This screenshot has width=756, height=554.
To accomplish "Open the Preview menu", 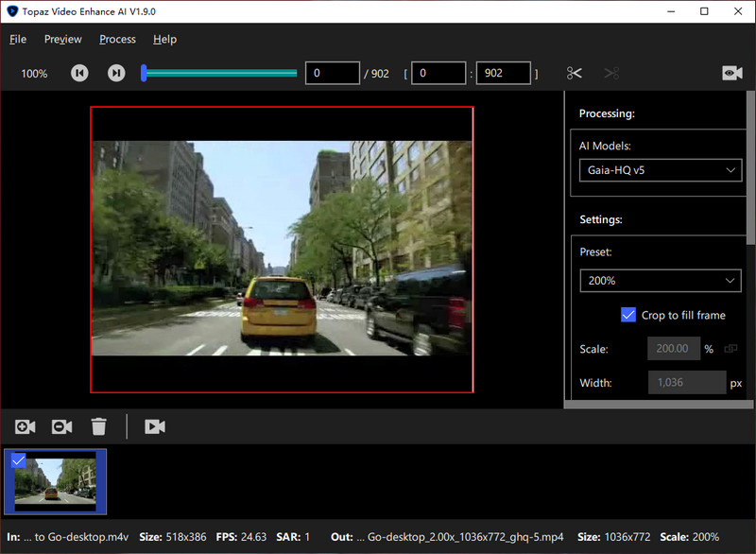I will click(63, 39).
